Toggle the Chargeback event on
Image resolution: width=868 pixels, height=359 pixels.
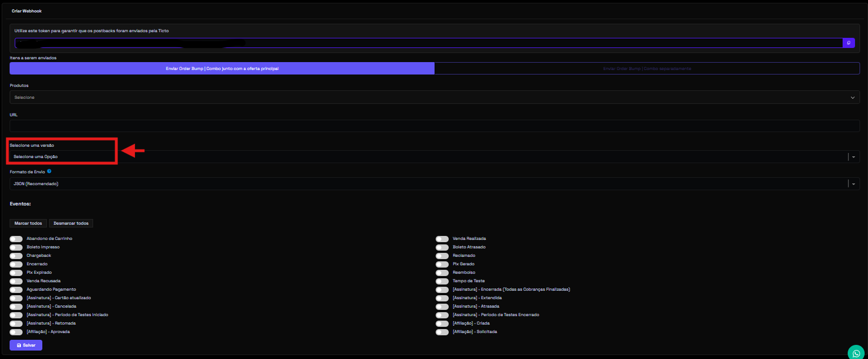click(16, 256)
